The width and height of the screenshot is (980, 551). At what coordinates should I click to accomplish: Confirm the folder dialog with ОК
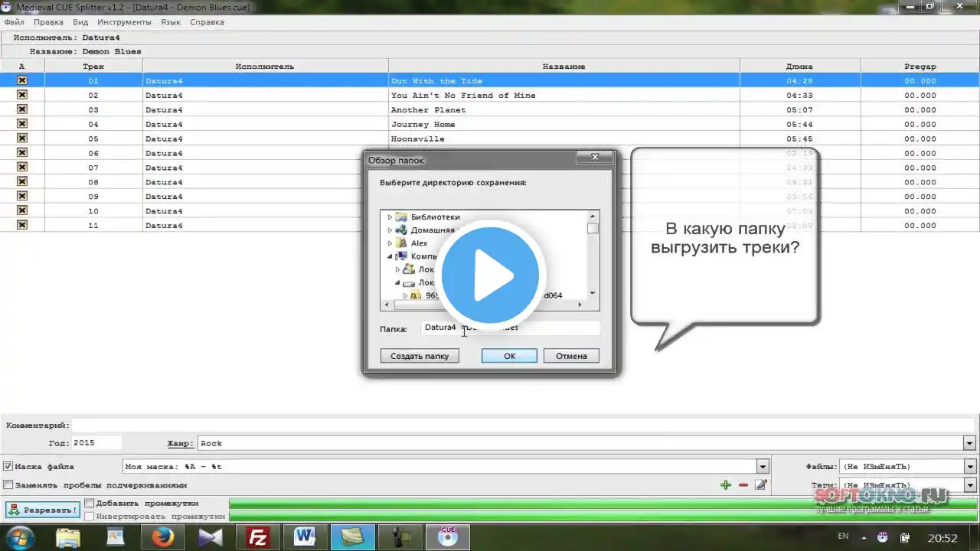click(x=509, y=356)
